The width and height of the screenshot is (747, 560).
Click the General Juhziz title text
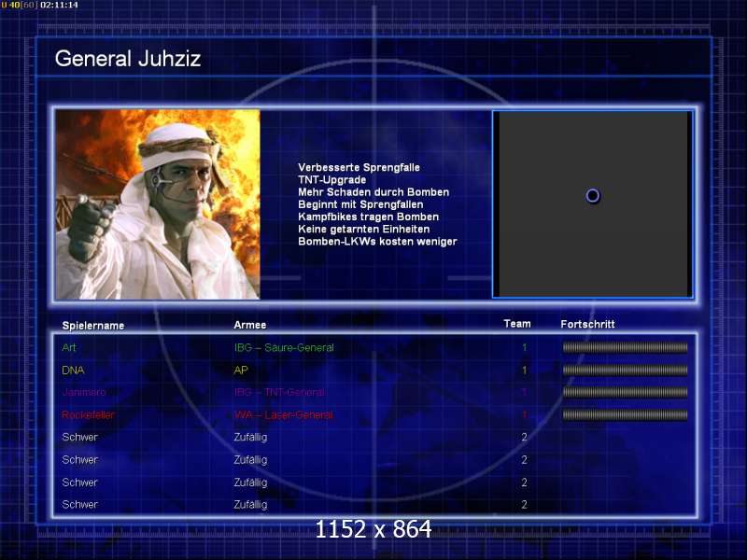pyautogui.click(x=128, y=59)
